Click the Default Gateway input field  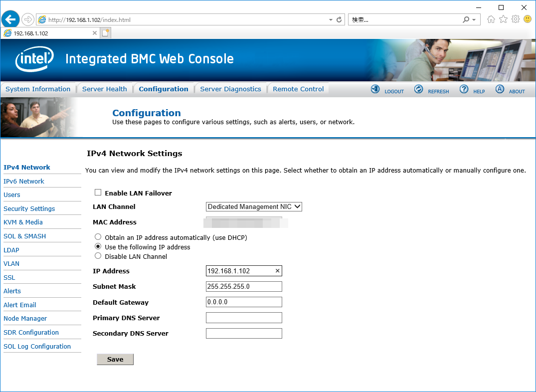tap(244, 302)
